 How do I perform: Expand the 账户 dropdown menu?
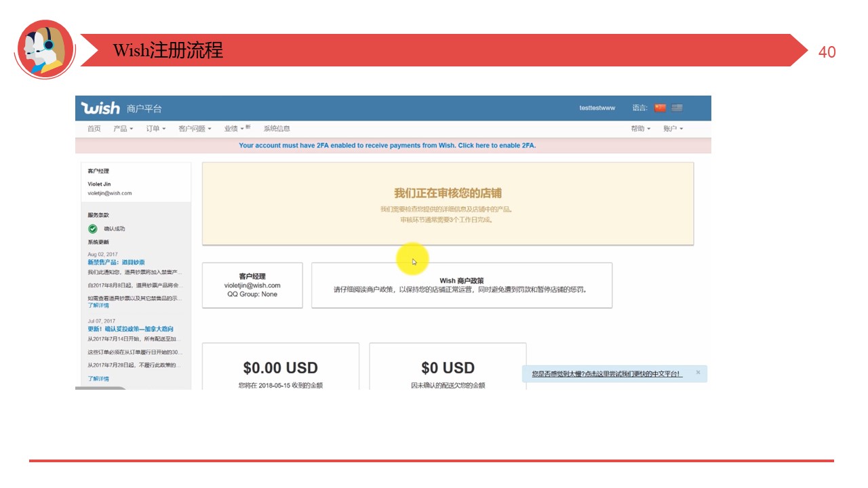pyautogui.click(x=673, y=129)
